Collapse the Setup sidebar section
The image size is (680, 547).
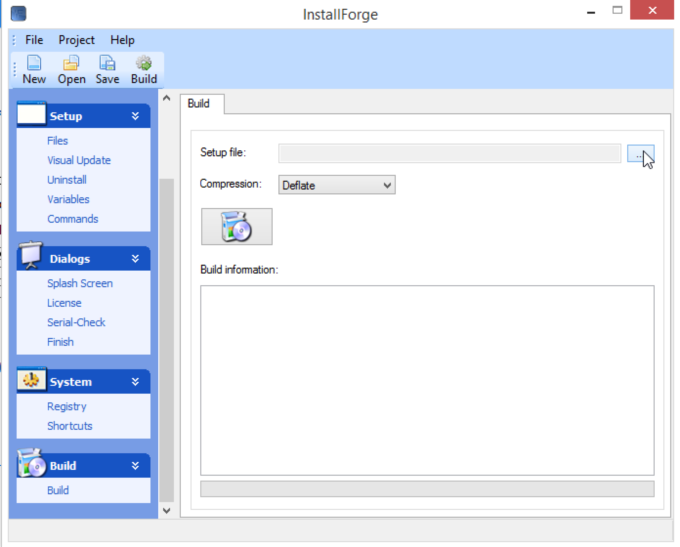135,116
